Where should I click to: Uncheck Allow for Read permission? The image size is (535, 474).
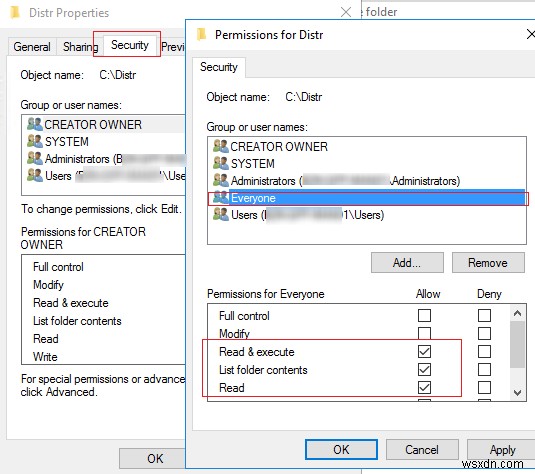(424, 388)
